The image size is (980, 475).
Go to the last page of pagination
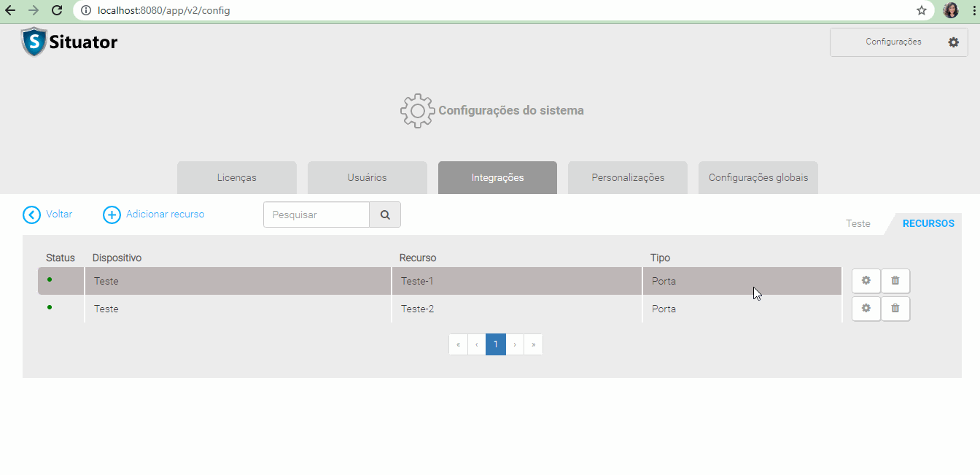pyautogui.click(x=534, y=344)
